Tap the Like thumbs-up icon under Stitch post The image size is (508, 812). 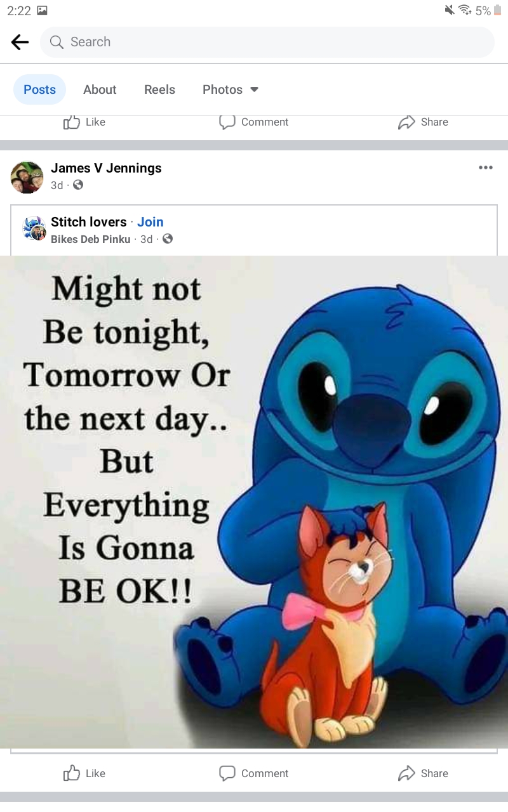pos(72,773)
